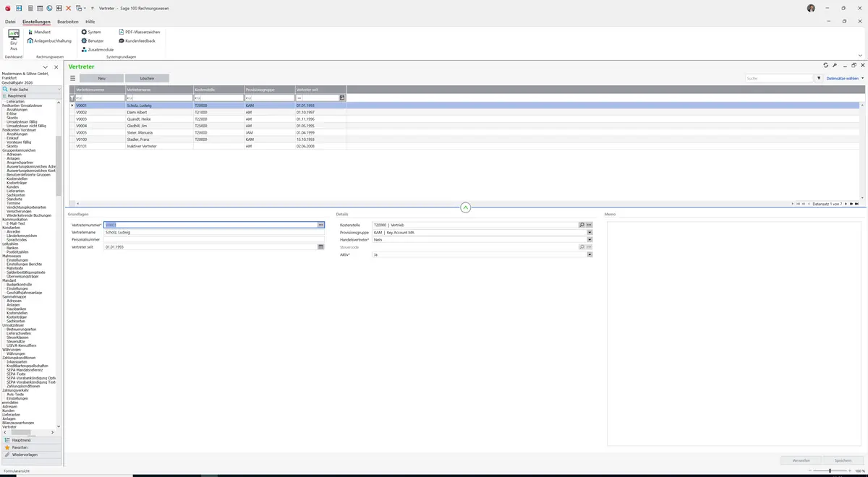Select the Steuerklassen tree item
Screen dimensions: 868x477
[x=18, y=337]
